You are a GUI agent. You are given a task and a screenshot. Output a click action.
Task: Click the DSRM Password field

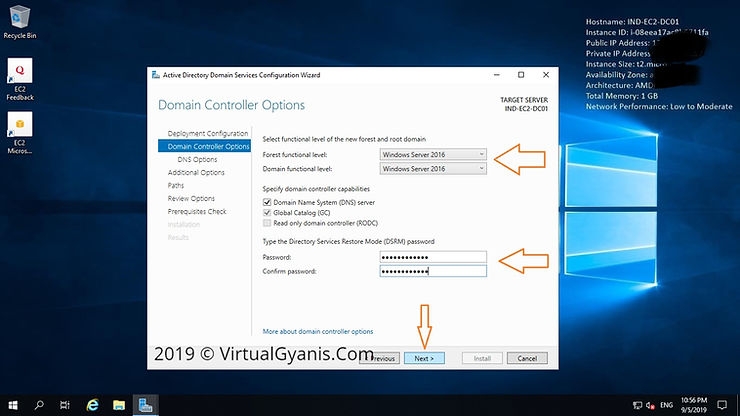(x=433, y=257)
